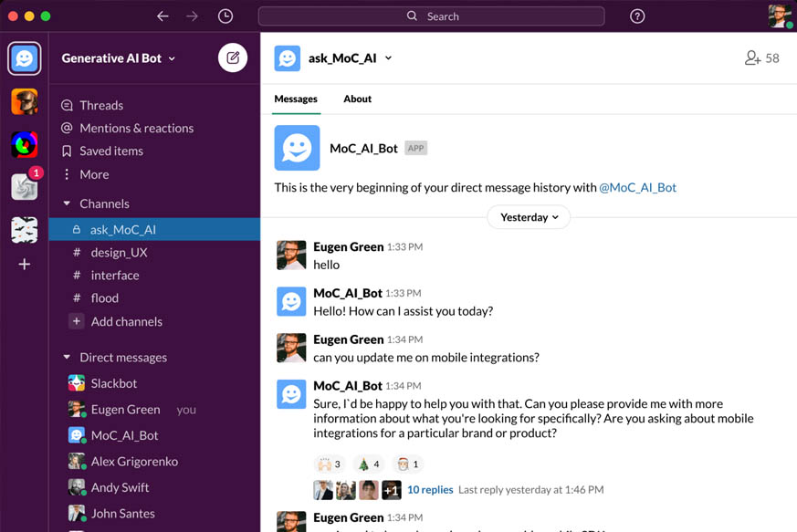Click the Search field
797x532 pixels.
(431, 16)
